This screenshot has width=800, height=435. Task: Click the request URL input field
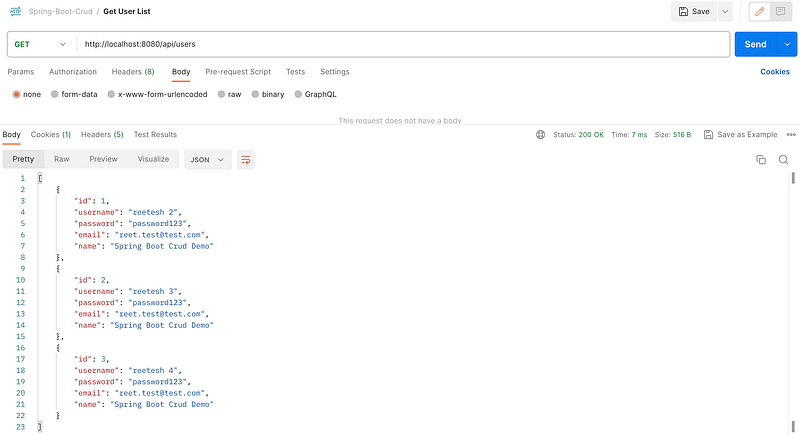[403, 44]
